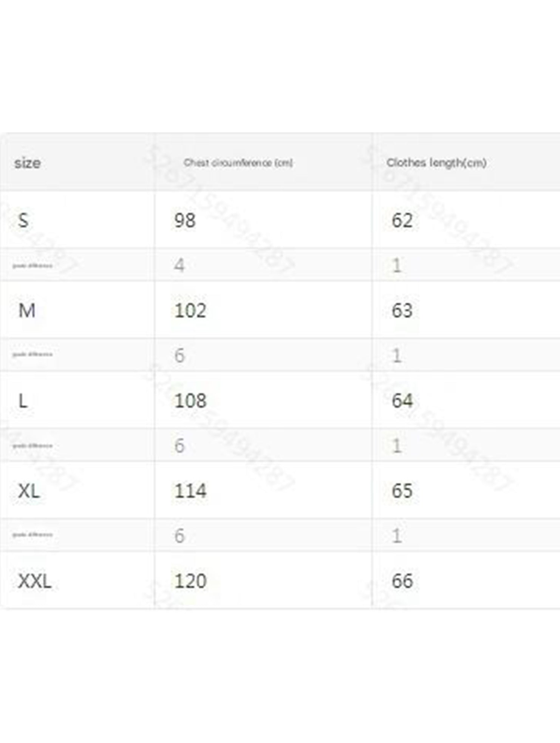
Task: Click chest value 98 for size S
Action: point(185,220)
